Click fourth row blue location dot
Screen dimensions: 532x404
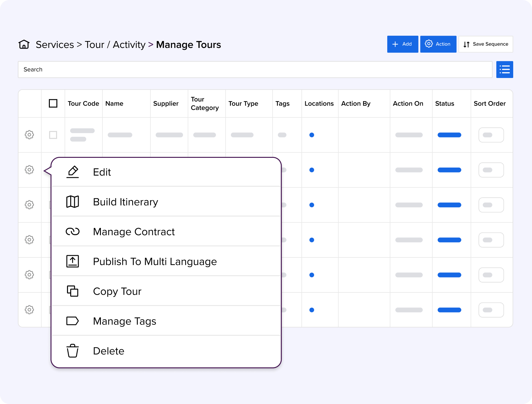pyautogui.click(x=312, y=240)
